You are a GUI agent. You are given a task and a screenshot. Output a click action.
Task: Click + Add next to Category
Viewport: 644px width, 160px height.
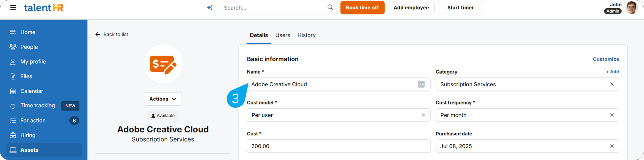click(612, 72)
